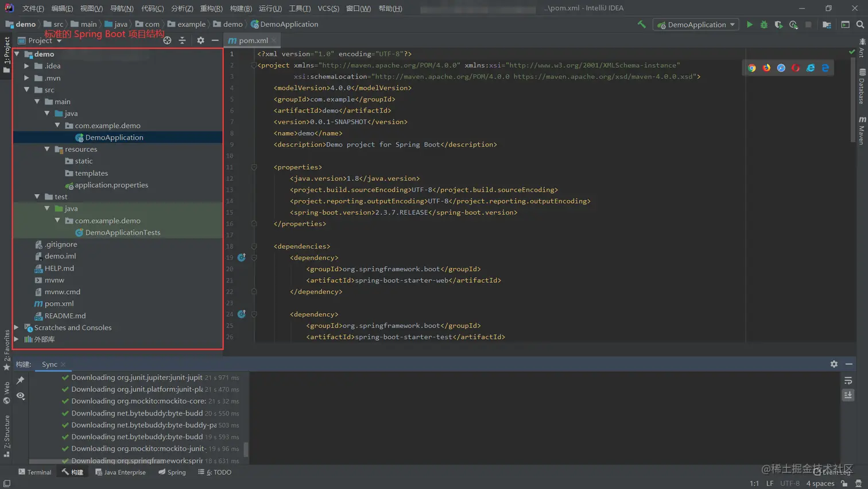Click the gutter bean icon on line 19

click(242, 257)
